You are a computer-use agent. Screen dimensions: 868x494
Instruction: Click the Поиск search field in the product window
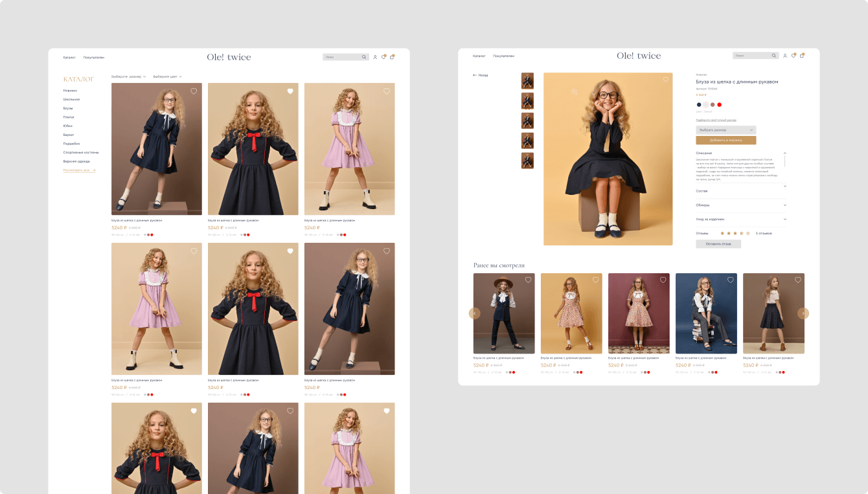[x=755, y=56]
